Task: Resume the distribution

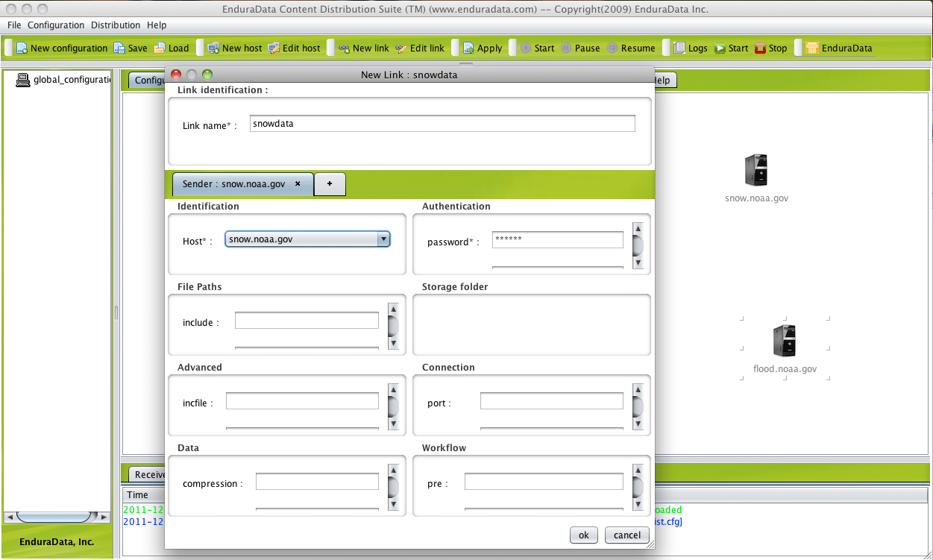Action: [x=631, y=48]
